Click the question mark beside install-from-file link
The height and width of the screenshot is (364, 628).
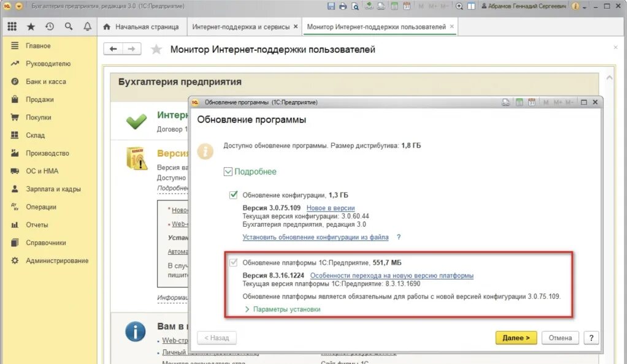[x=399, y=237]
